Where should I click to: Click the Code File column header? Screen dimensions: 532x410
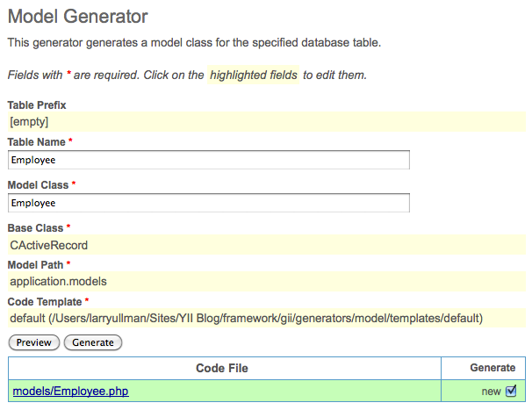pos(223,368)
